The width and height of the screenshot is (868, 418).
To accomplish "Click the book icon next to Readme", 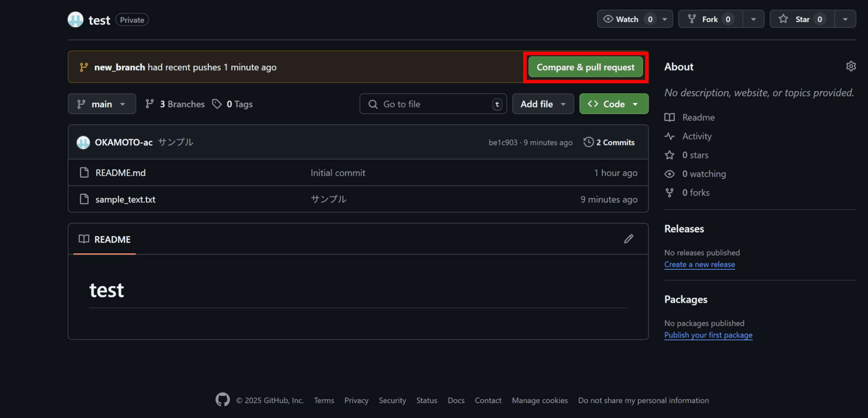I will click(x=670, y=117).
